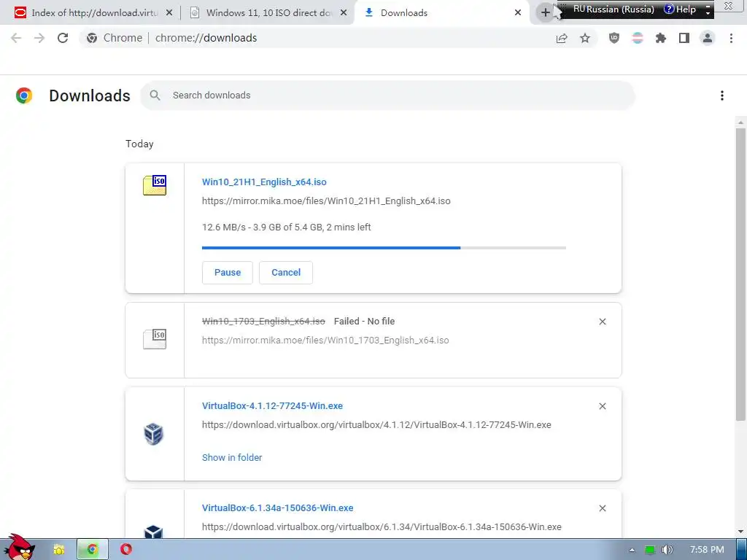Click the search magnifier icon

pos(155,96)
